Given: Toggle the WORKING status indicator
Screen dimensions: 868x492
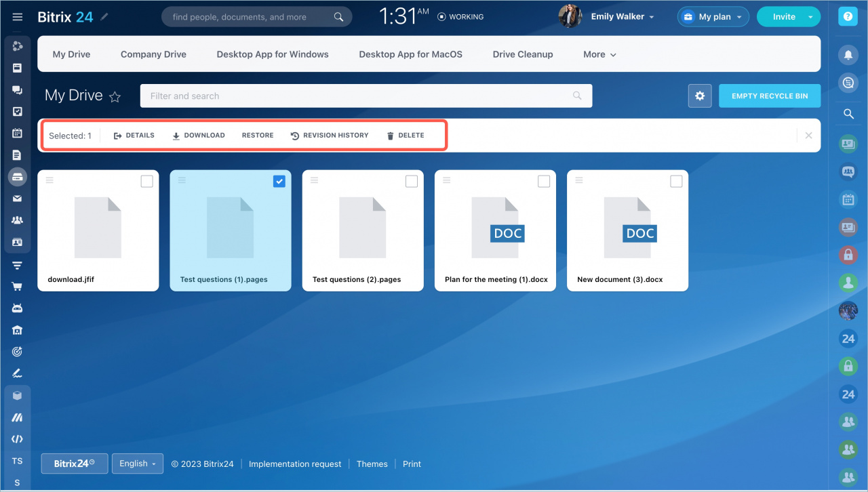Looking at the screenshot, I should coord(461,17).
